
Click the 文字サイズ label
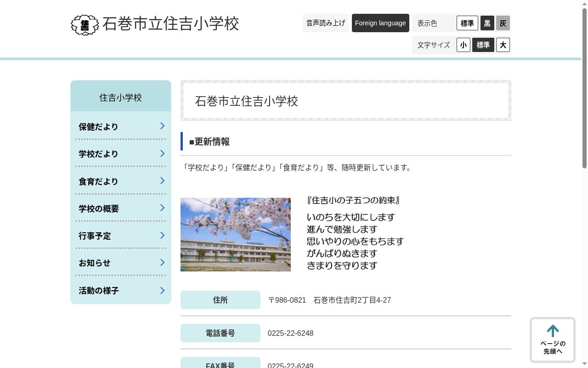434,45
